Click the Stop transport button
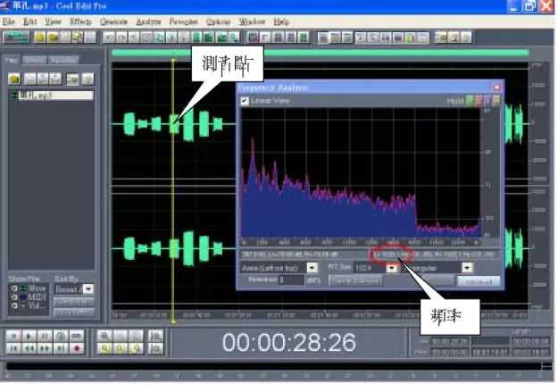The height and width of the screenshot is (392, 558). pos(14,336)
